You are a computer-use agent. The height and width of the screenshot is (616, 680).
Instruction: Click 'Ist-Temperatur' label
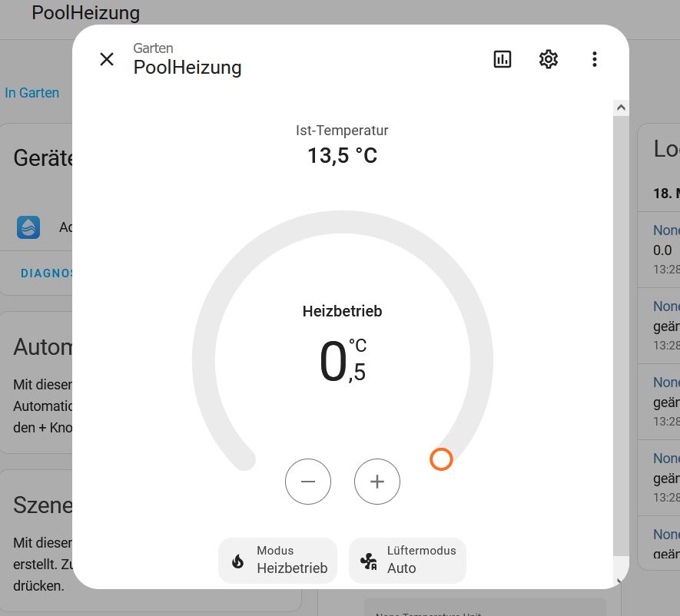pyautogui.click(x=342, y=131)
